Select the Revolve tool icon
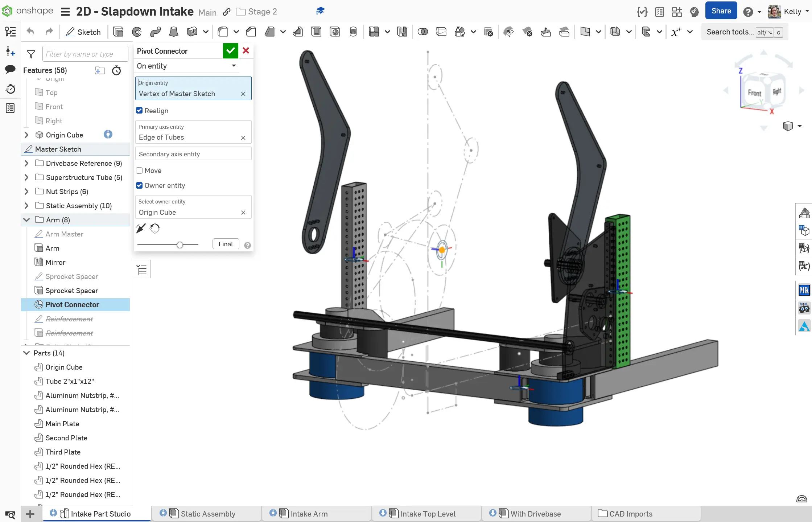 click(x=137, y=32)
